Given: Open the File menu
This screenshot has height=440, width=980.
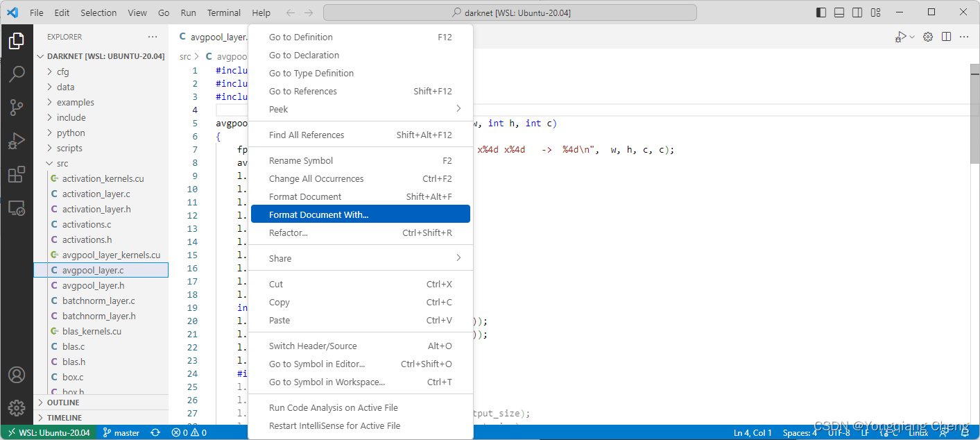Looking at the screenshot, I should coord(37,12).
